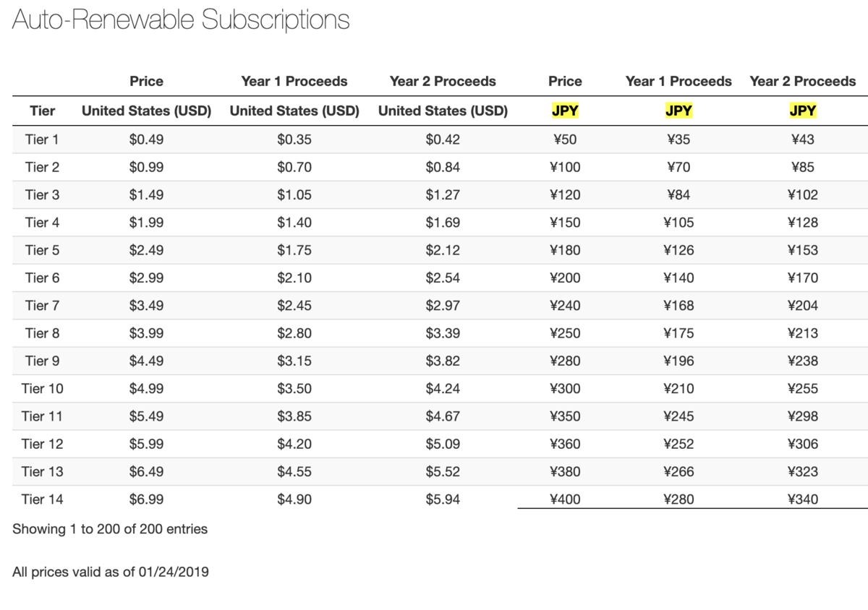Click the Auto-Renewable Subscriptions page heading

[181, 20]
